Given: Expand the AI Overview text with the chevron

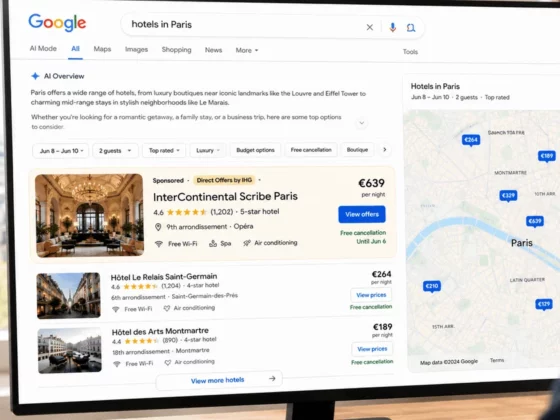Looking at the screenshot, I should pos(361,123).
